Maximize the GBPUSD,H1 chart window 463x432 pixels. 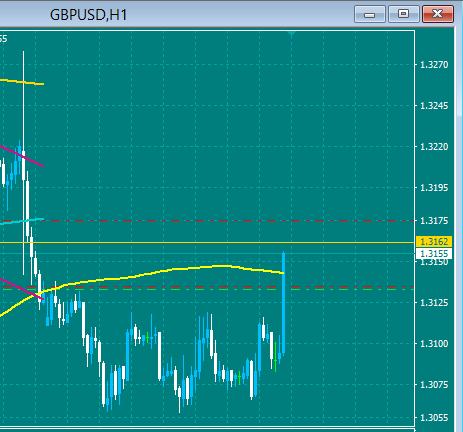click(x=403, y=14)
